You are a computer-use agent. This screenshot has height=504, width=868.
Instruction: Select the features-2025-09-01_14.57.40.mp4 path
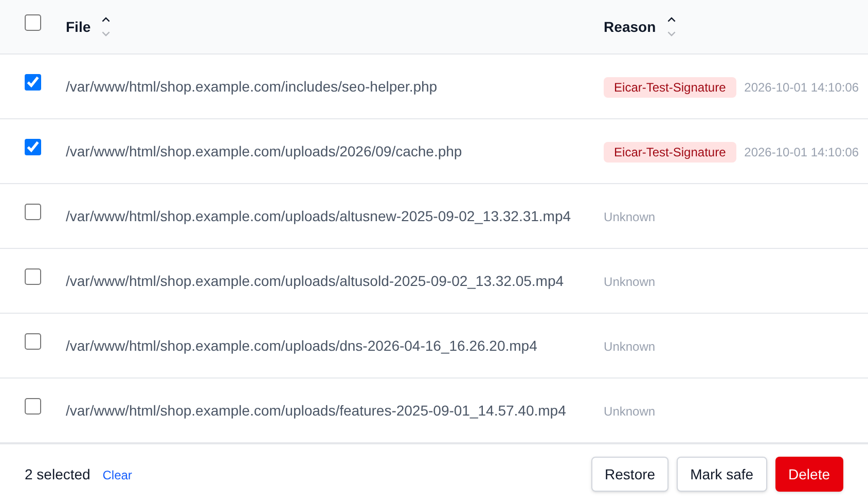[x=316, y=411]
